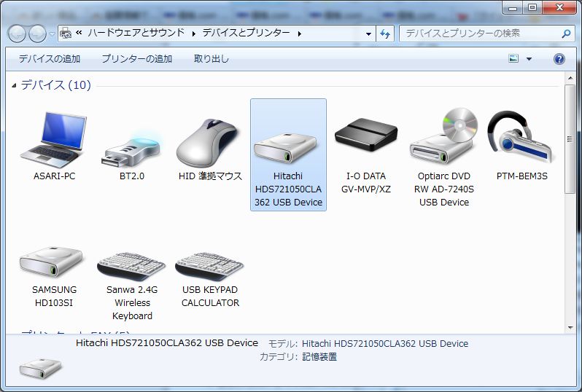The height and width of the screenshot is (392, 582).
Task: Expand the address bar history dropdown
Action: pyautogui.click(x=368, y=34)
